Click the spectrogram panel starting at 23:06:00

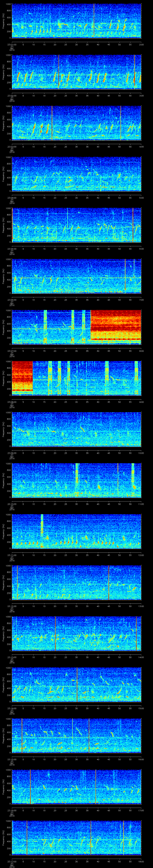point(77,276)
